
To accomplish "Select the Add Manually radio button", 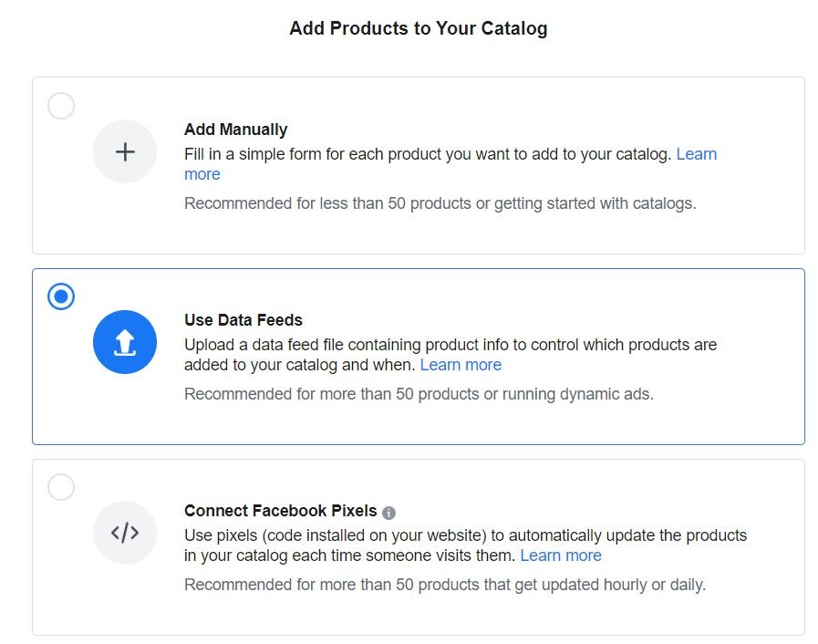I will (61, 106).
